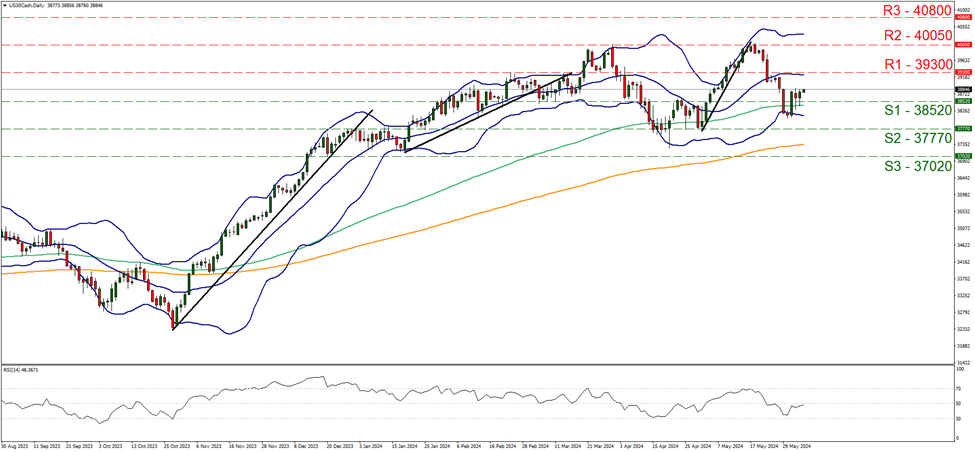
Task: Click the grey current price tag 38846
Action: (963, 89)
